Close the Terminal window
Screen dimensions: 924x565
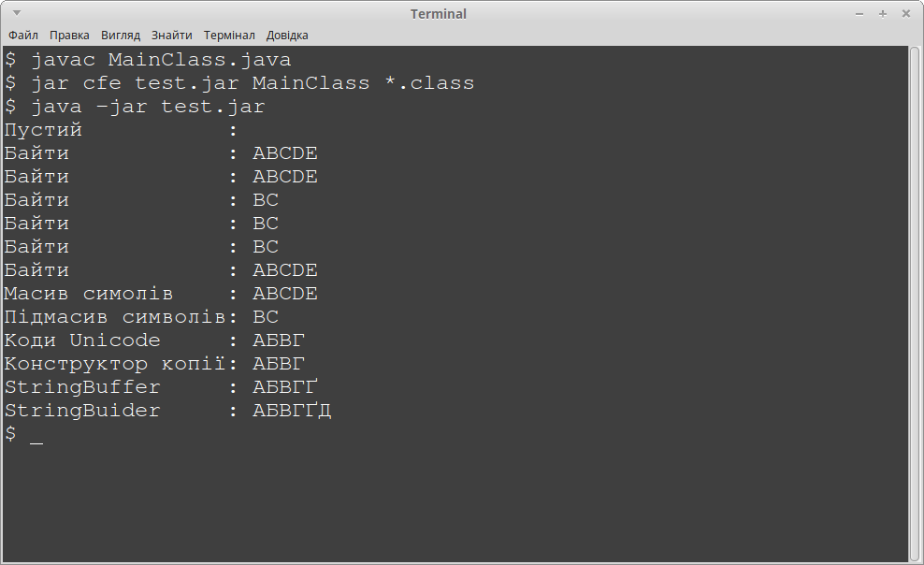point(905,14)
